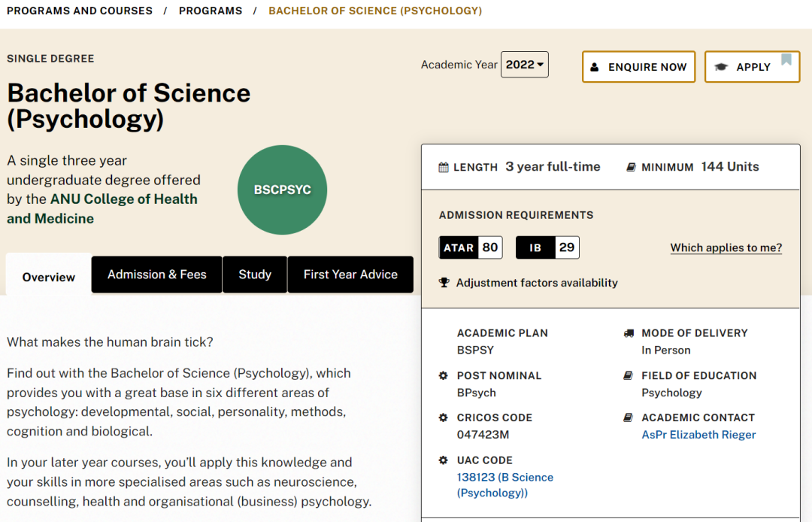
Task: Open the AsPr Elizabeth Rieger contact link
Action: tap(698, 435)
